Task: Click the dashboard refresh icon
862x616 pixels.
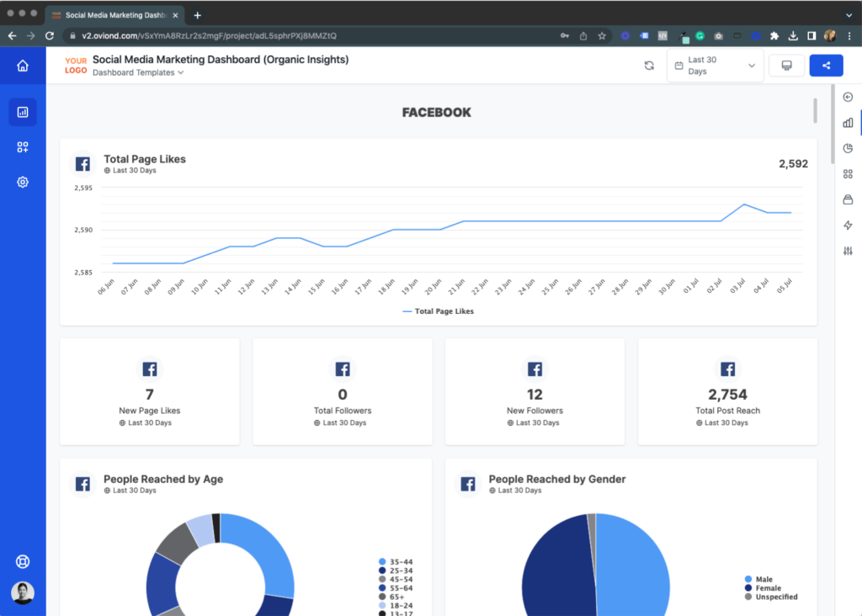Action: 649,66
